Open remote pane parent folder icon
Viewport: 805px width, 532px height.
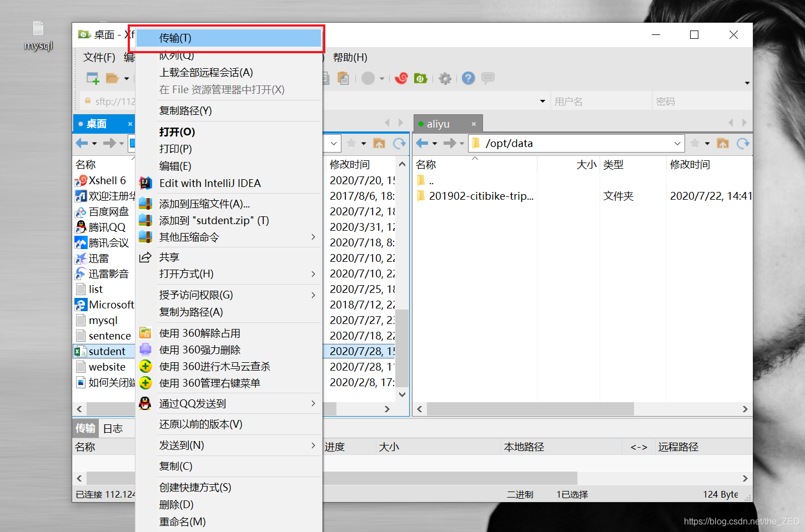[x=722, y=143]
